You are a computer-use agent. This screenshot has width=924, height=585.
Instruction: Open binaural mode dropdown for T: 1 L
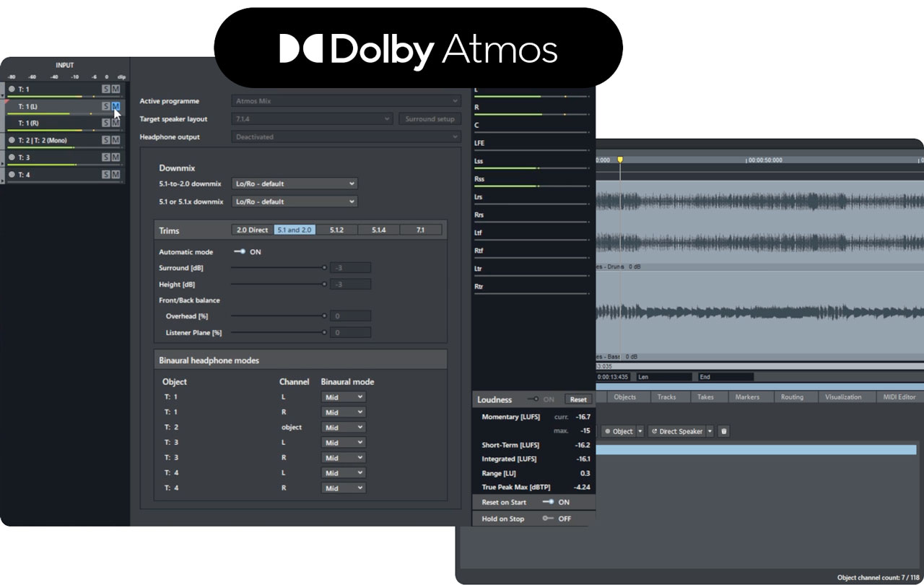pyautogui.click(x=344, y=397)
